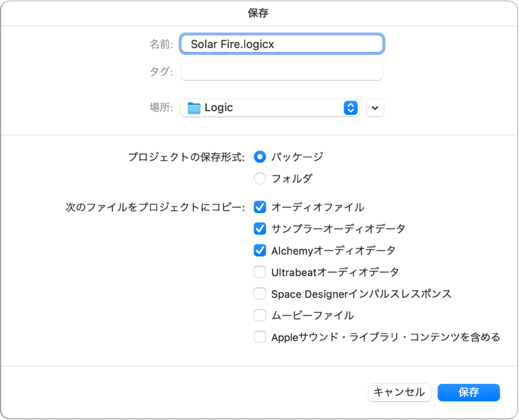Select the フォルダ save format
The image size is (519, 420).
259,178
